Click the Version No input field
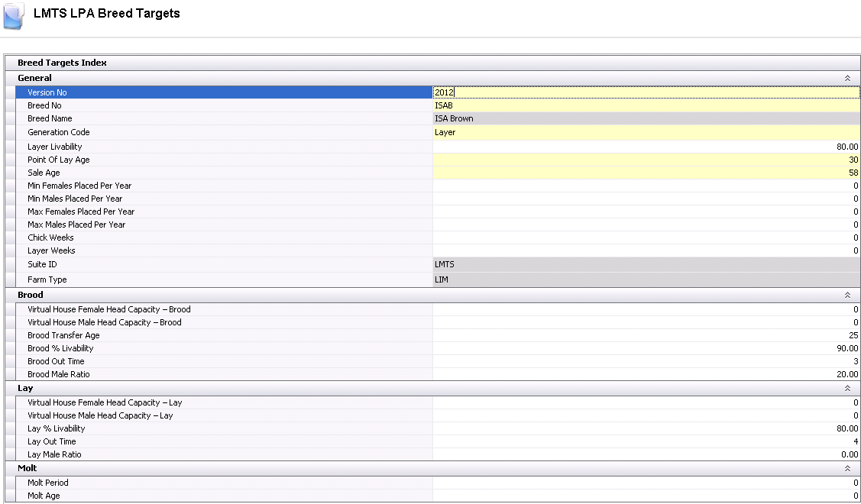This screenshot has width=861, height=504. coord(646,92)
